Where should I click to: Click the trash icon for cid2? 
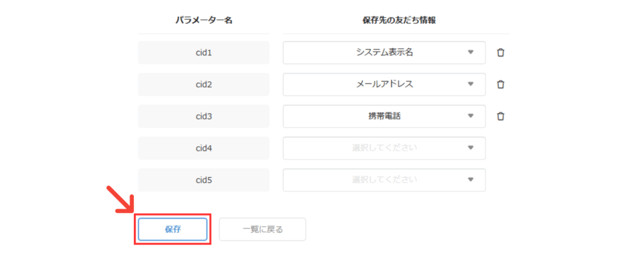501,84
